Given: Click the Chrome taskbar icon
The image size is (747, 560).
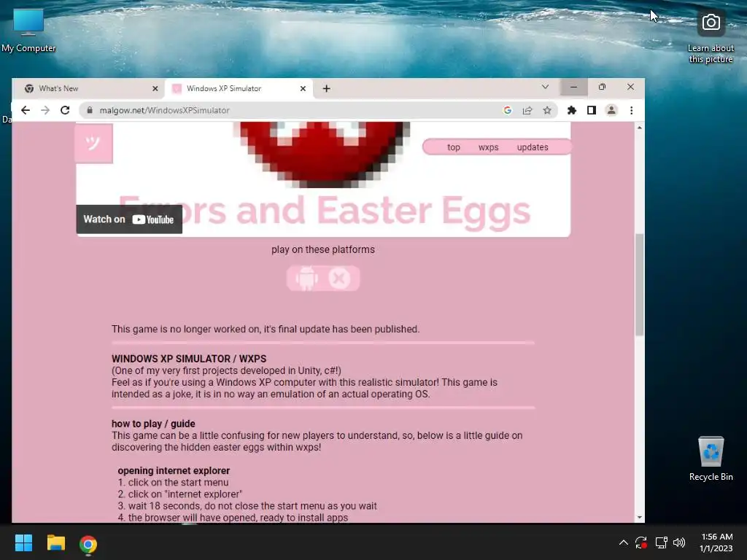Looking at the screenshot, I should click(x=88, y=543).
